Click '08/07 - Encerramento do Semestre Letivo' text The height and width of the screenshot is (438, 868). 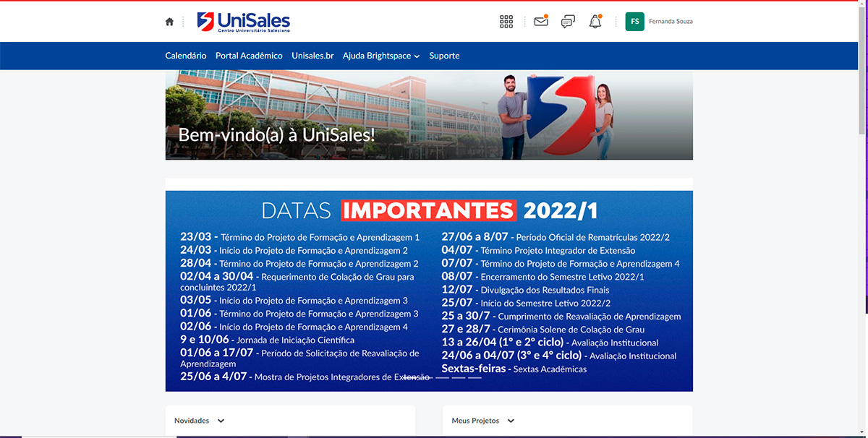542,276
